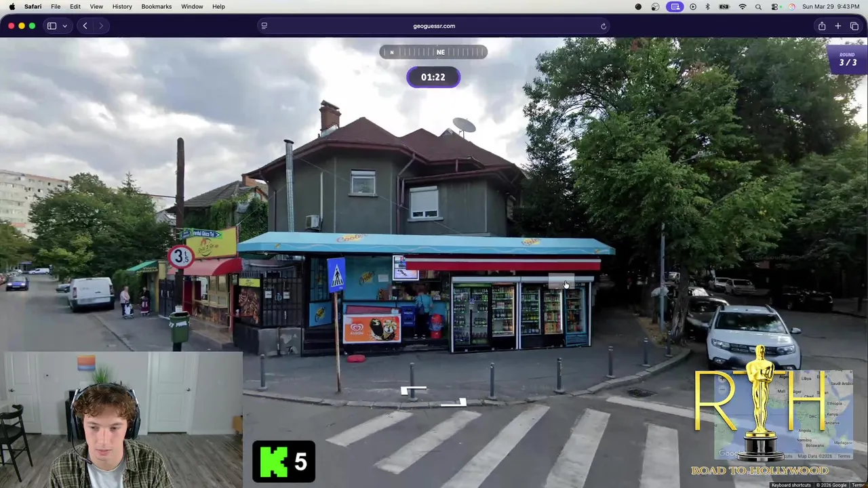Reload the geoguessr page

(x=603, y=26)
